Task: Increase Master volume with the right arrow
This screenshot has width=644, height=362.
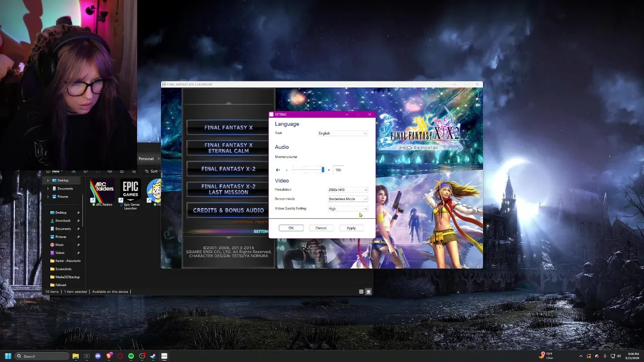Action: tap(329, 170)
